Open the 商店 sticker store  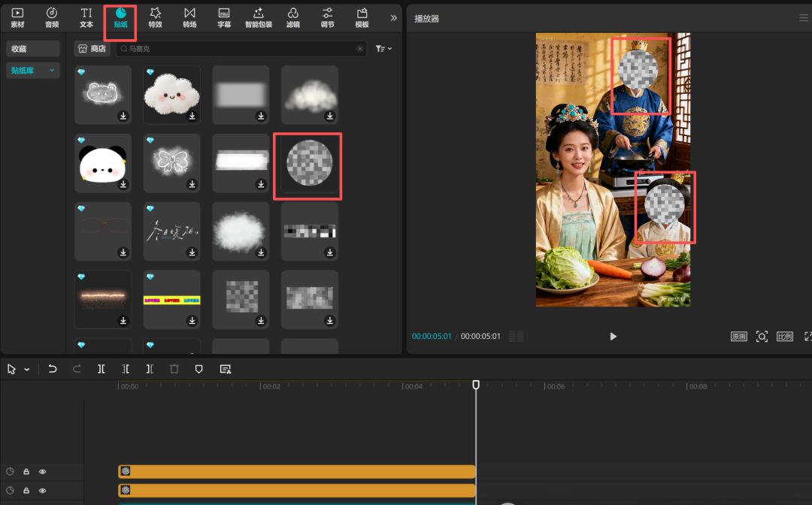[x=91, y=48]
